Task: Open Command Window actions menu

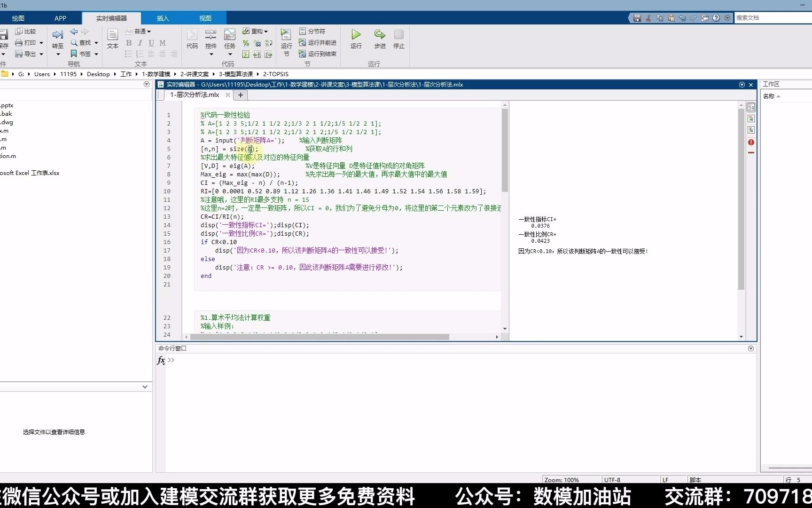Action: [751, 349]
